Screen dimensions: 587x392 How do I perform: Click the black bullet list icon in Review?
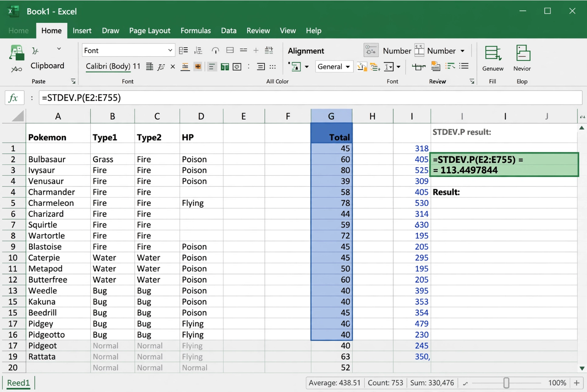coord(464,66)
